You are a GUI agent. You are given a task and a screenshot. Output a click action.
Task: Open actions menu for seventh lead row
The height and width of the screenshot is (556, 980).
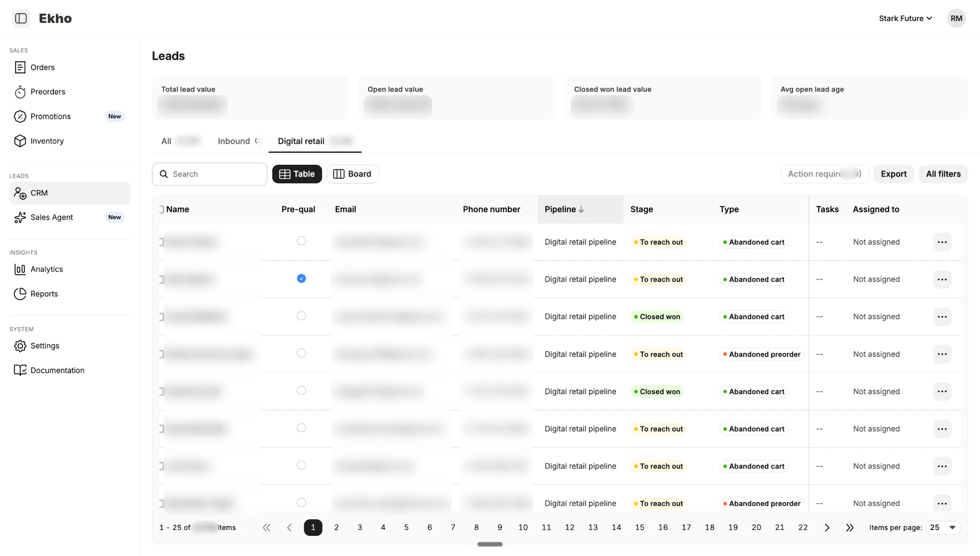[942, 466]
